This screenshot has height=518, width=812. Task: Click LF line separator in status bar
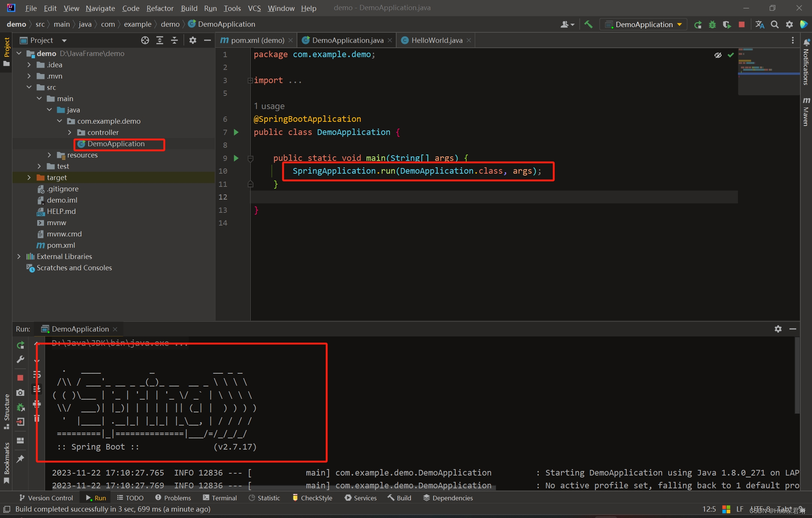tap(739, 509)
